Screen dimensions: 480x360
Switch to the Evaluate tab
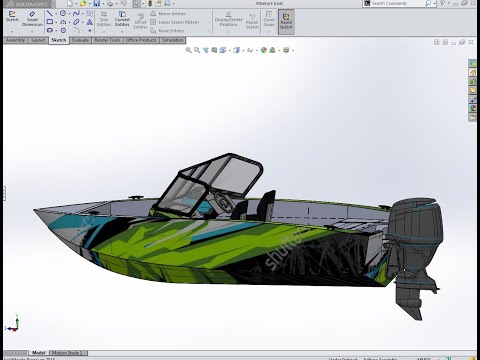coord(80,40)
